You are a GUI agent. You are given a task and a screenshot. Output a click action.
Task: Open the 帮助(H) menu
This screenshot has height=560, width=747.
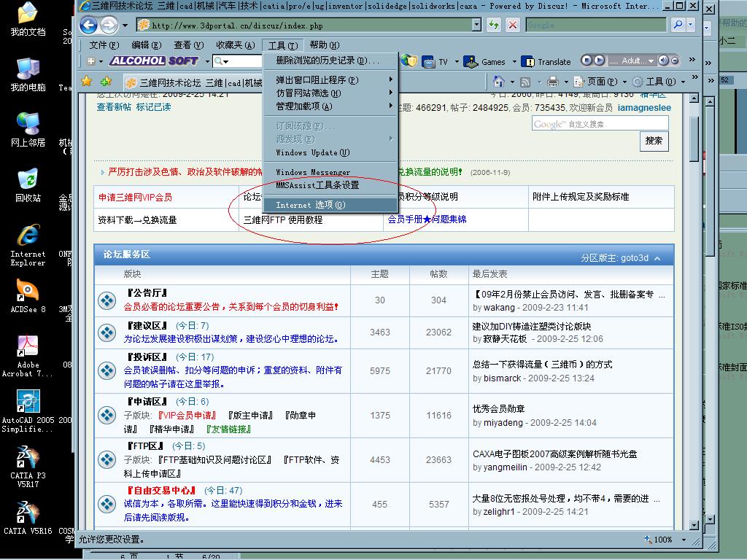[325, 45]
